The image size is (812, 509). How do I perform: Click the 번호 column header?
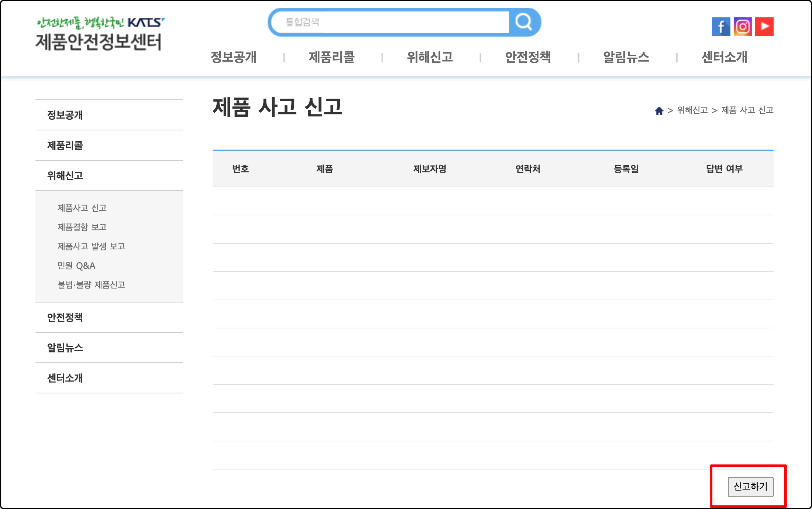click(x=241, y=169)
